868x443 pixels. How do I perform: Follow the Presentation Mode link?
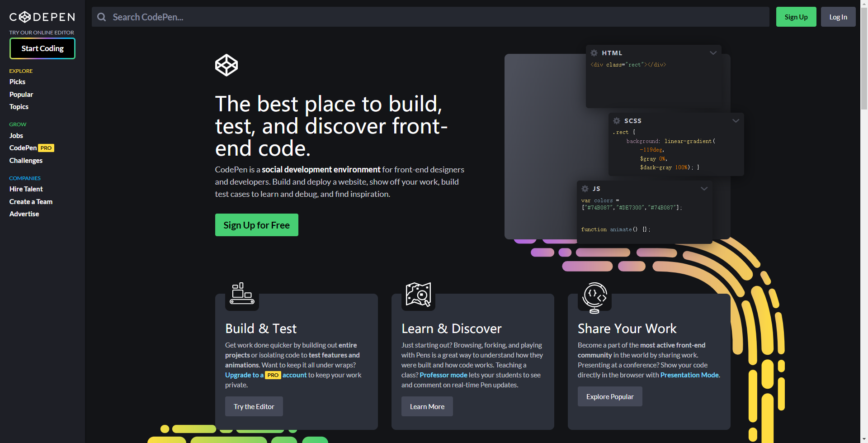pos(689,375)
